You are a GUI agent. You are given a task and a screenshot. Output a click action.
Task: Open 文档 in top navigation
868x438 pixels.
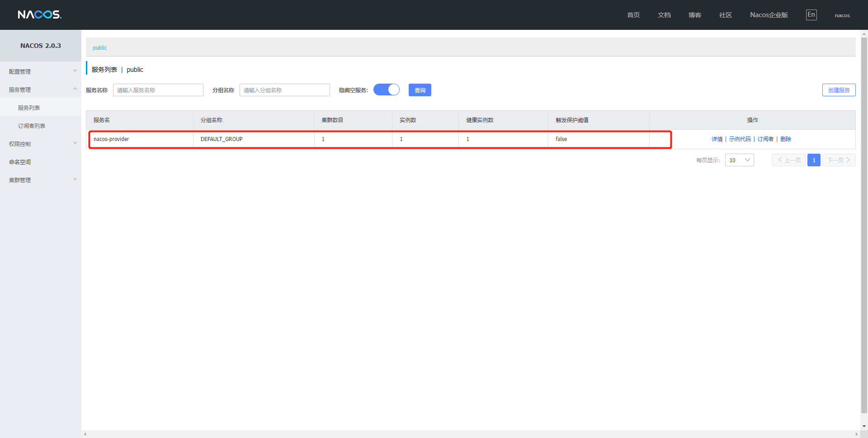(x=664, y=15)
